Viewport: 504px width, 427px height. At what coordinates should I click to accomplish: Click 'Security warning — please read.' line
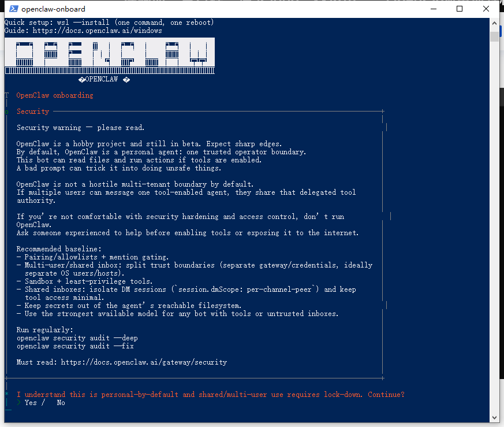click(x=80, y=128)
